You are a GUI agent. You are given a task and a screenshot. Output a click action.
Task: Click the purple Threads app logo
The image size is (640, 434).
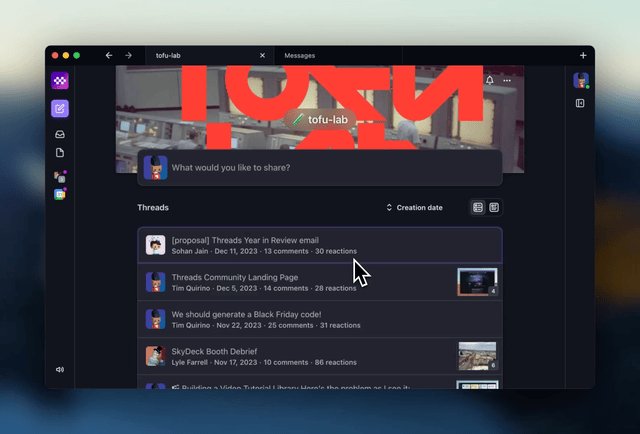click(60, 80)
